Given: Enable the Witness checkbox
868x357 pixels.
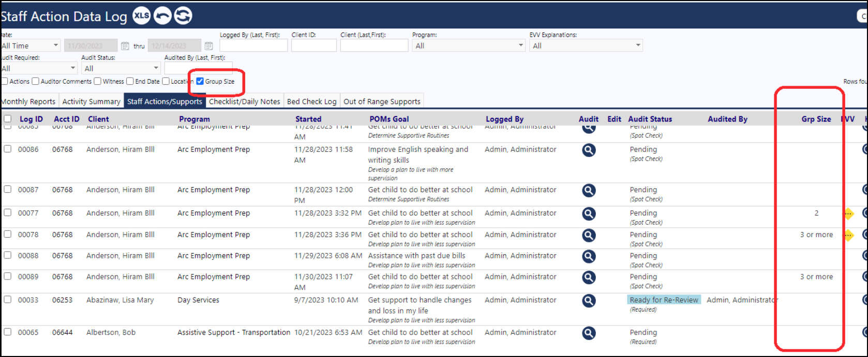Looking at the screenshot, I should coord(97,81).
